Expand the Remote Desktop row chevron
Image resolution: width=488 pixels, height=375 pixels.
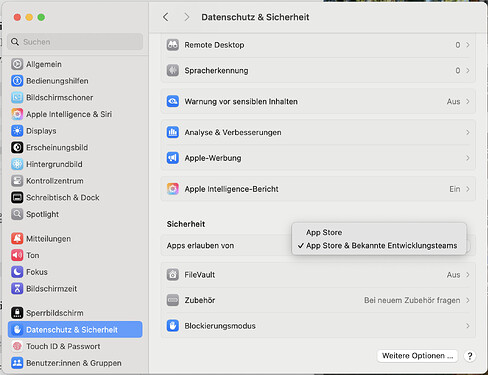468,45
